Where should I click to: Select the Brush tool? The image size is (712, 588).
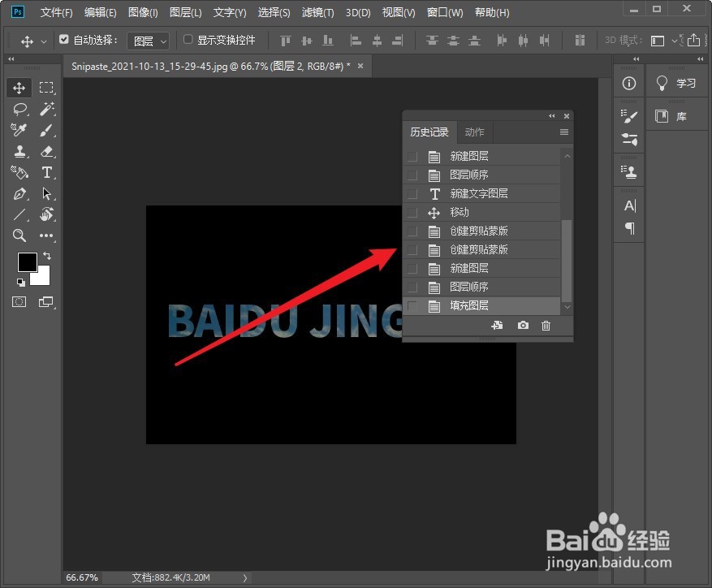[46, 131]
